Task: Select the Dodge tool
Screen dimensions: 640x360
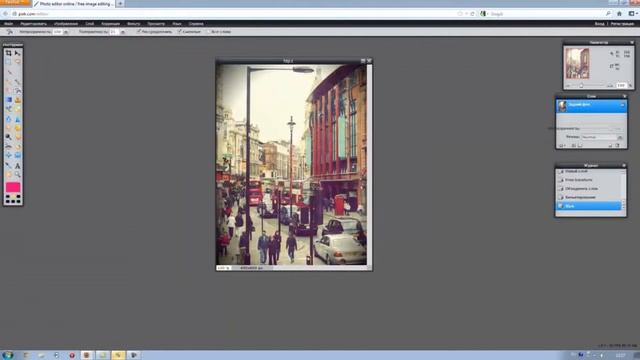Action: pos(9,137)
